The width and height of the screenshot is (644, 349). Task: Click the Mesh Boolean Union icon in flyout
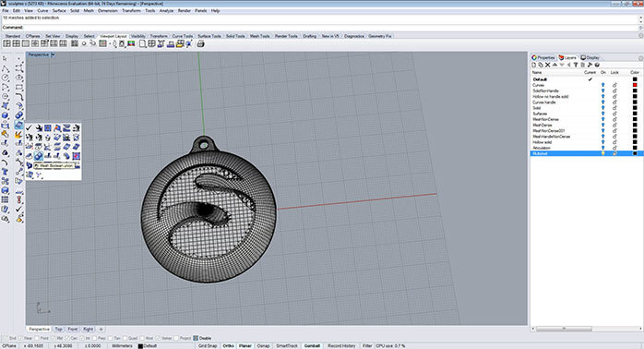(x=38, y=156)
